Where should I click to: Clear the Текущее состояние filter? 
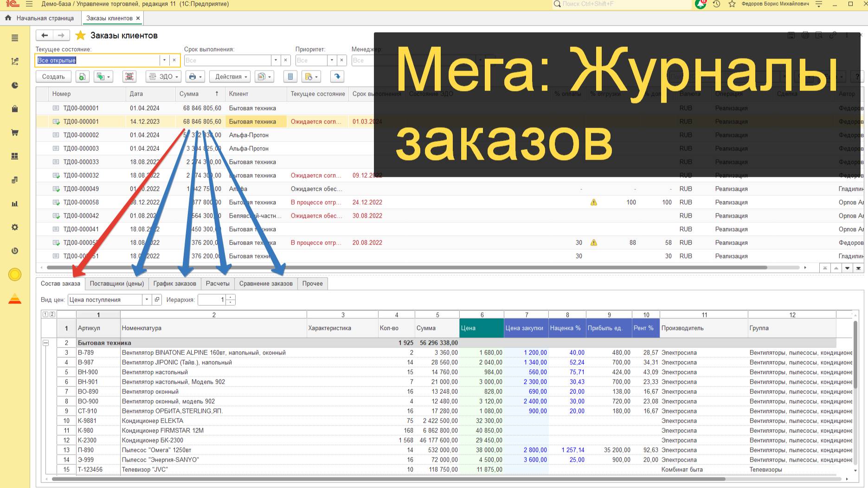point(174,60)
